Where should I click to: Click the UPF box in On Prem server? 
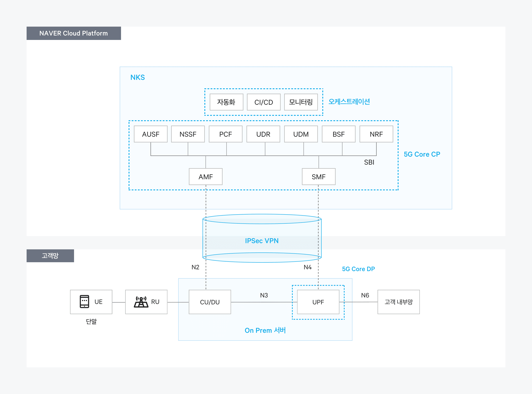pos(318,302)
